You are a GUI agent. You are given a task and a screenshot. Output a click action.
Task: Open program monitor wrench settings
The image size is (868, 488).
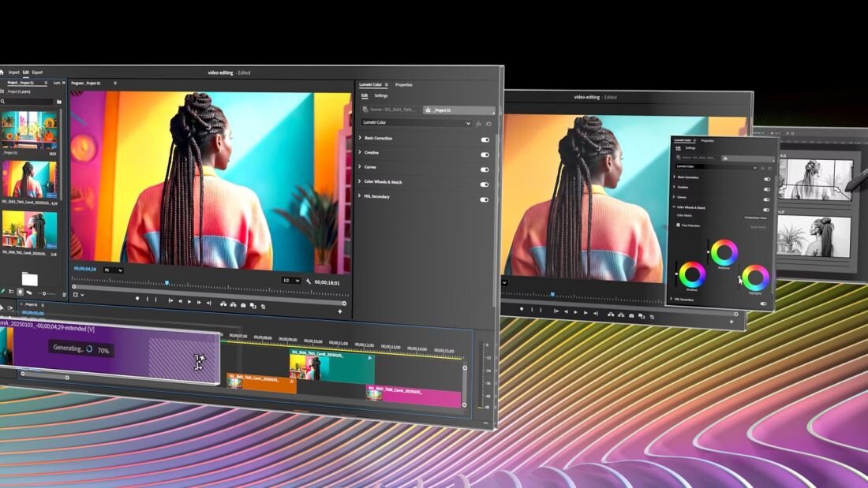click(309, 281)
